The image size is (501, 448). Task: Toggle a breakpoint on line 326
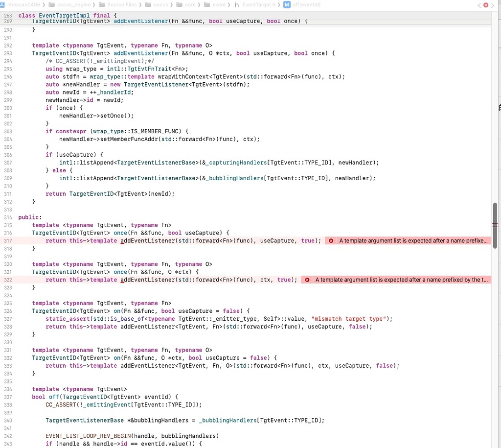(x=7, y=311)
